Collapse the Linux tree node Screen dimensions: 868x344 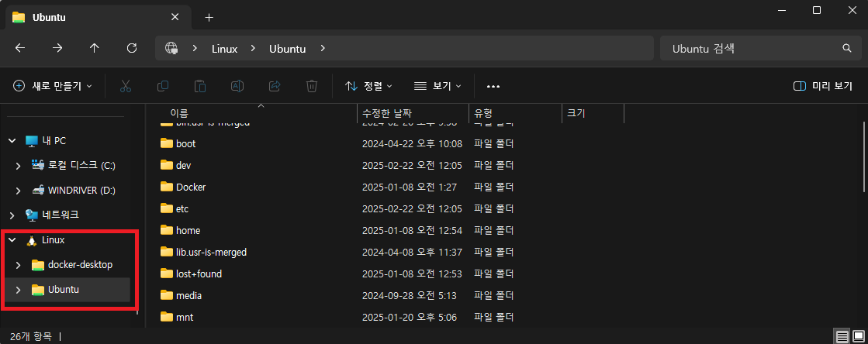tap(12, 240)
